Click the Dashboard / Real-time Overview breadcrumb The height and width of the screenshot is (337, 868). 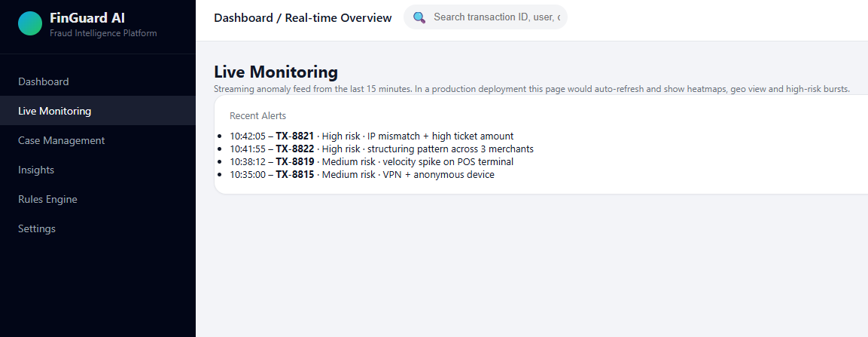click(303, 18)
